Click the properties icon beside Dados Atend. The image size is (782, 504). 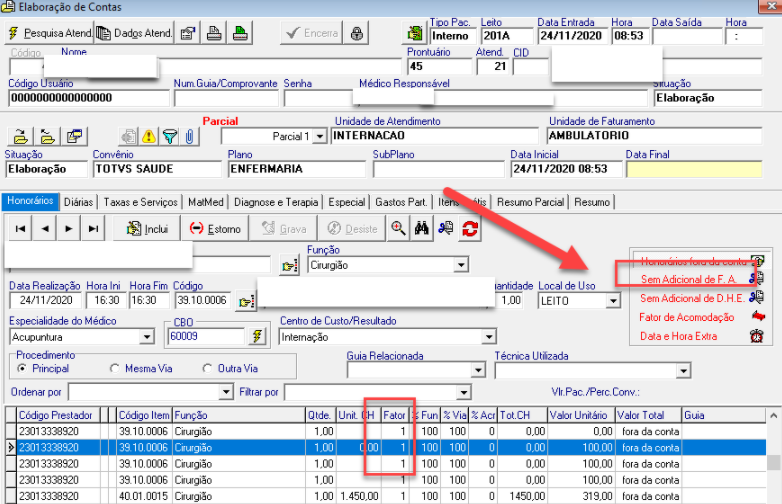pos(188,33)
